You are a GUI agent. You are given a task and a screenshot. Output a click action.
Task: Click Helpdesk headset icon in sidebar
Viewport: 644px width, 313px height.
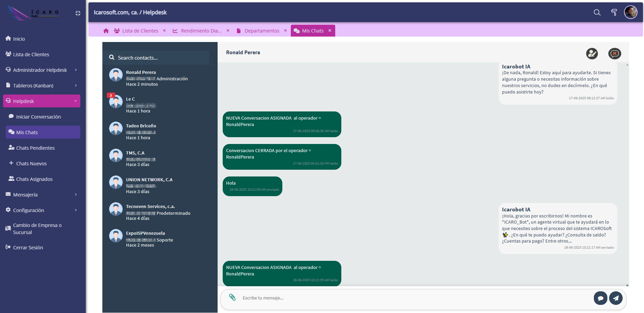point(8,101)
